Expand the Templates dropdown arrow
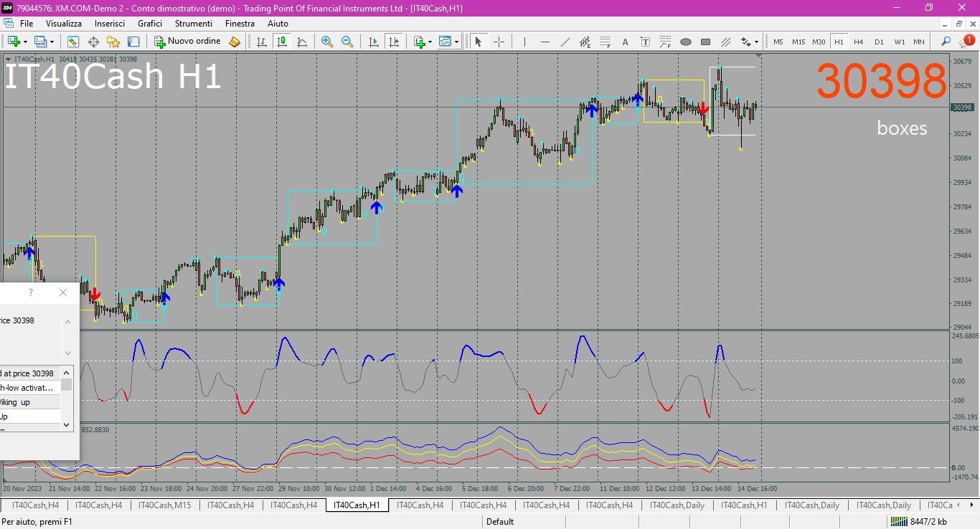This screenshot has height=529, width=980. click(x=456, y=42)
